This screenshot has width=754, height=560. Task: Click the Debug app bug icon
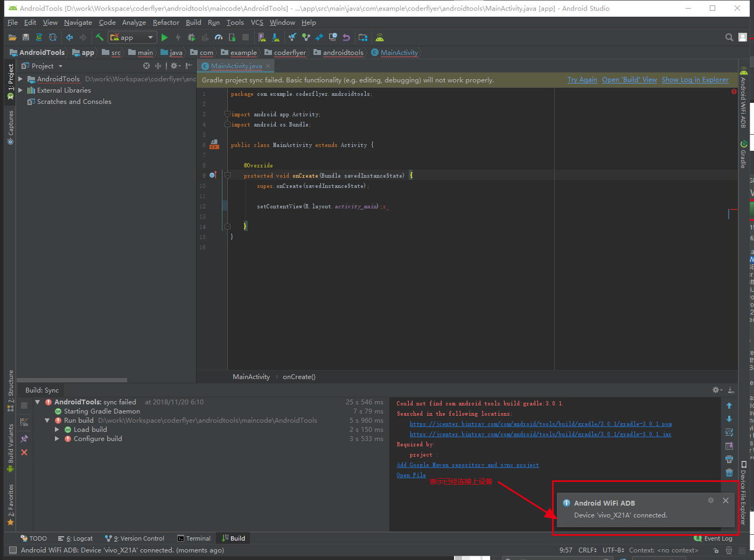pos(191,38)
